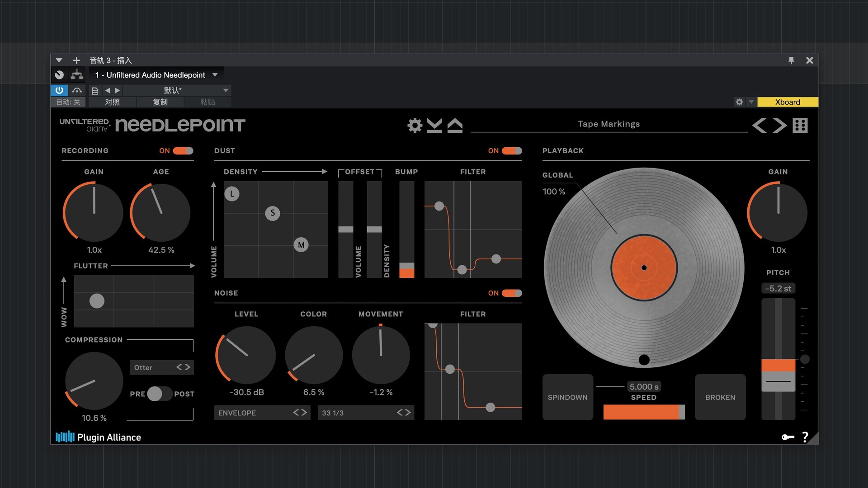This screenshot has height=488, width=868.
Task: Open the help question mark
Action: pyautogui.click(x=805, y=437)
